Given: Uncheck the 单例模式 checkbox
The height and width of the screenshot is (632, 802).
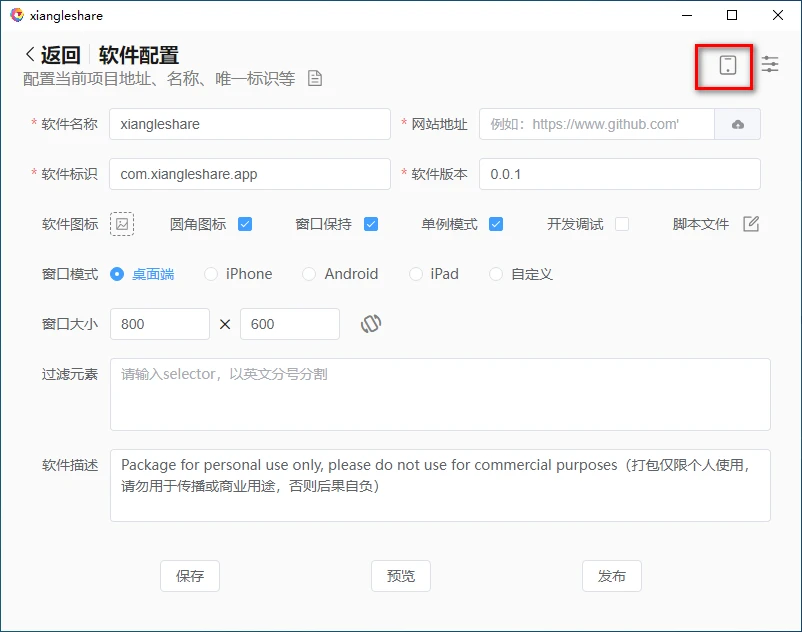Looking at the screenshot, I should click(x=496, y=224).
